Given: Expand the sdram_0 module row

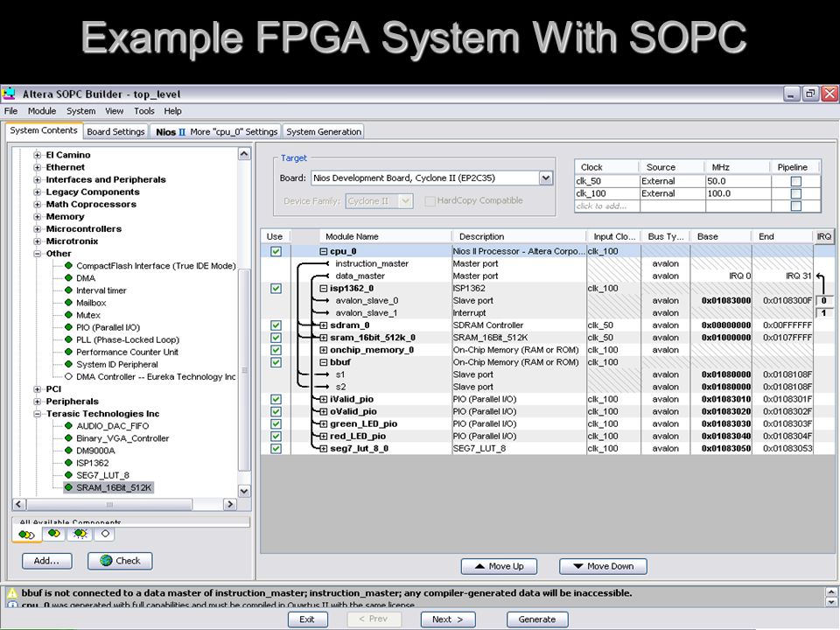Looking at the screenshot, I should coord(324,325).
